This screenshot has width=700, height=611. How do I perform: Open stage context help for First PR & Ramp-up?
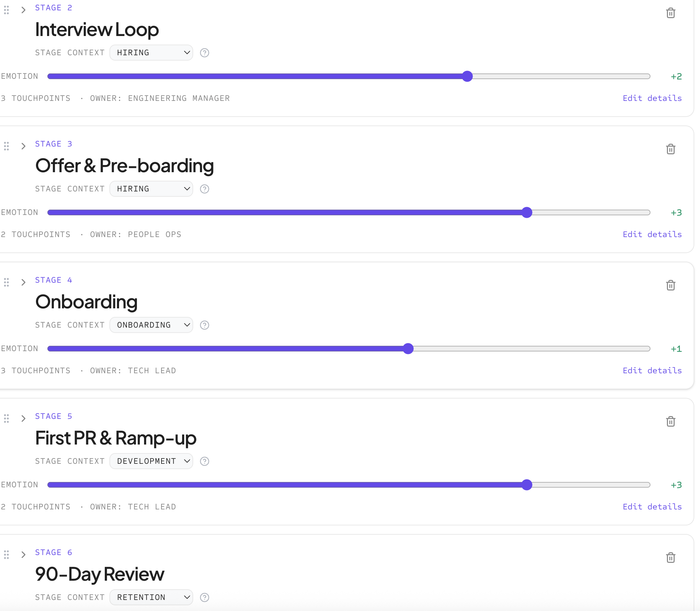205,461
